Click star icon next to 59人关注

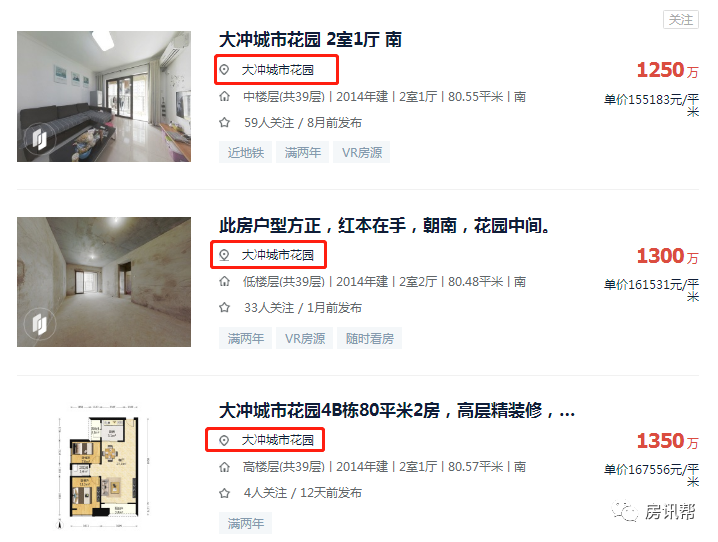tap(224, 123)
